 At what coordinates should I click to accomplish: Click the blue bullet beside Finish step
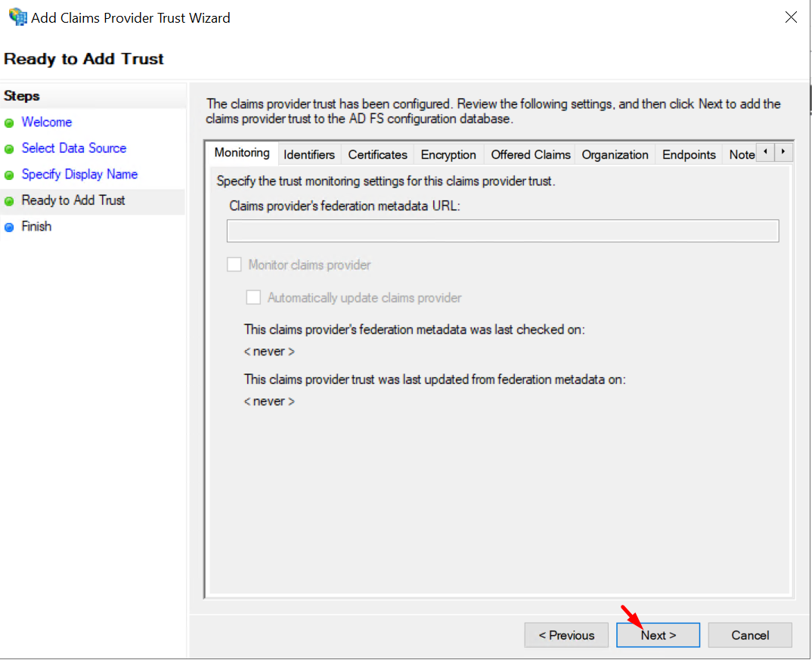click(x=9, y=228)
